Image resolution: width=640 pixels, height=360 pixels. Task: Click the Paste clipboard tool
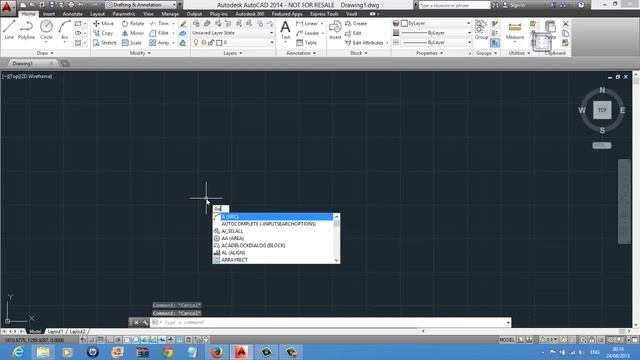click(x=550, y=30)
